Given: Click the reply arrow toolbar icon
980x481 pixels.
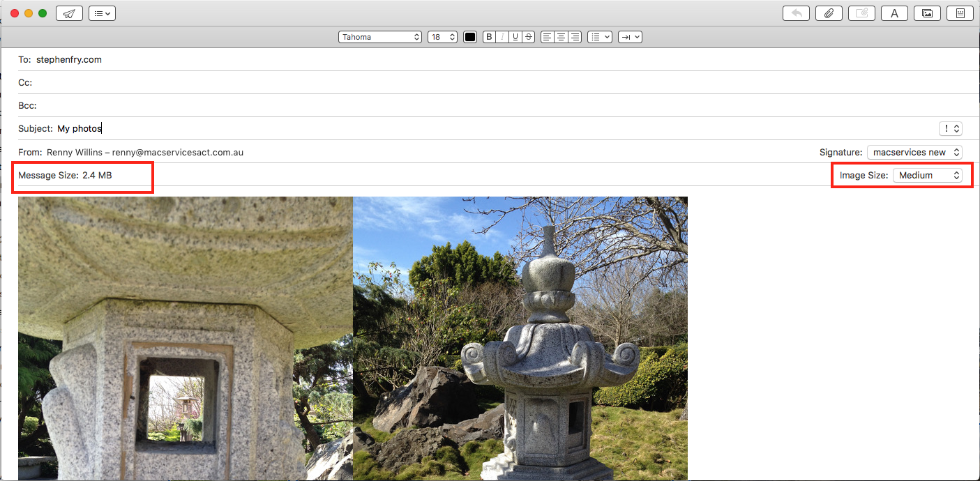Looking at the screenshot, I should 797,13.
